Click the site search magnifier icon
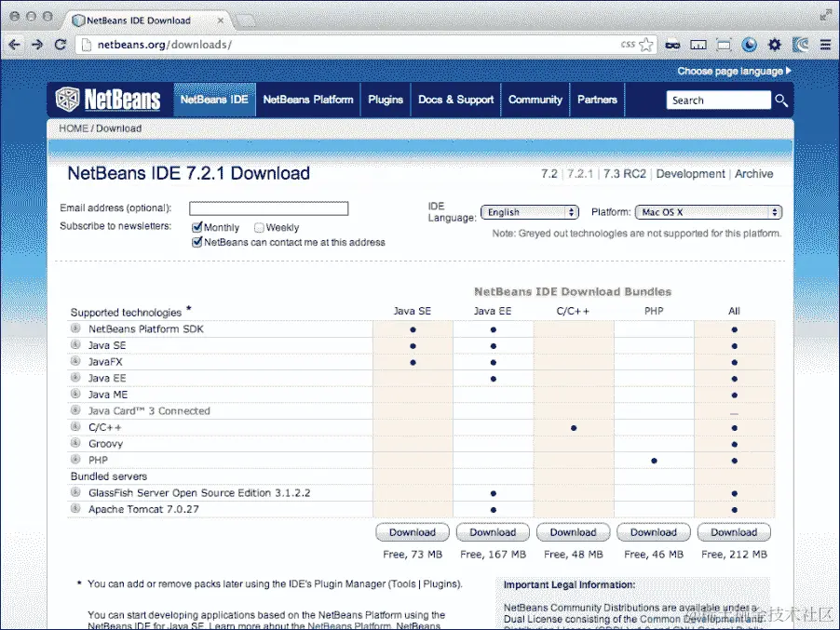Screen dimensions: 840x630 [781, 101]
